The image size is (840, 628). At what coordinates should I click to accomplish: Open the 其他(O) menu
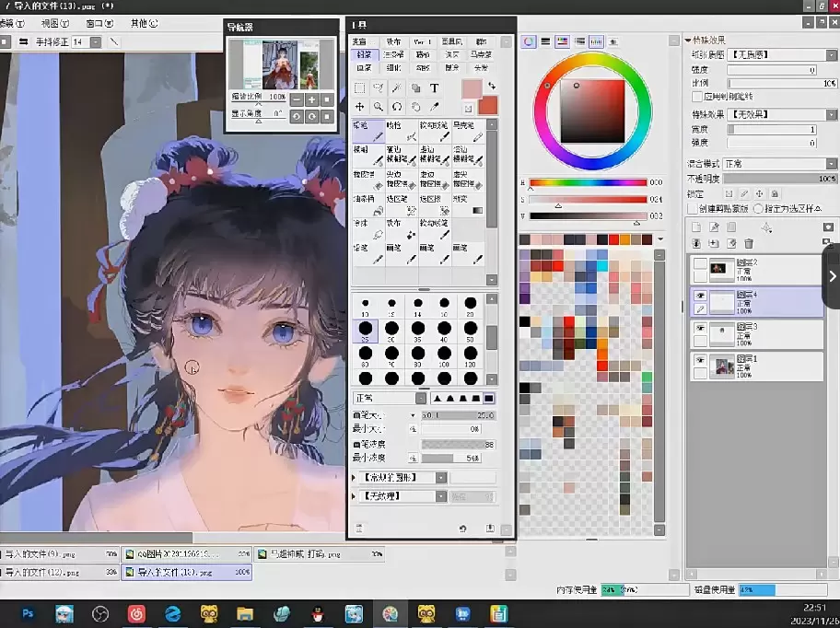pyautogui.click(x=144, y=24)
